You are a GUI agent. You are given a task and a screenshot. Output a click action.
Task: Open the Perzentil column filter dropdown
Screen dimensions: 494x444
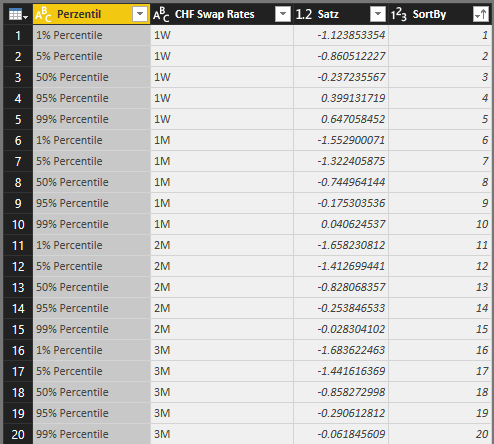pyautogui.click(x=140, y=14)
